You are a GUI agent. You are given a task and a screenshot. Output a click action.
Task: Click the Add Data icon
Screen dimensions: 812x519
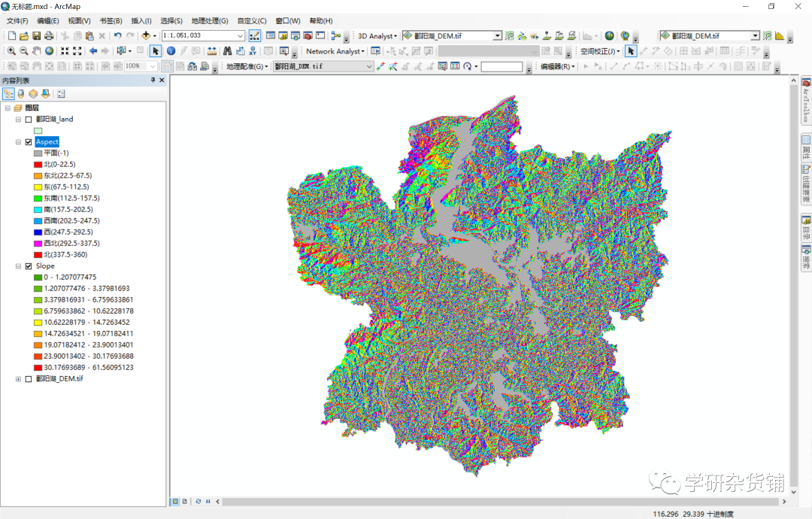147,35
